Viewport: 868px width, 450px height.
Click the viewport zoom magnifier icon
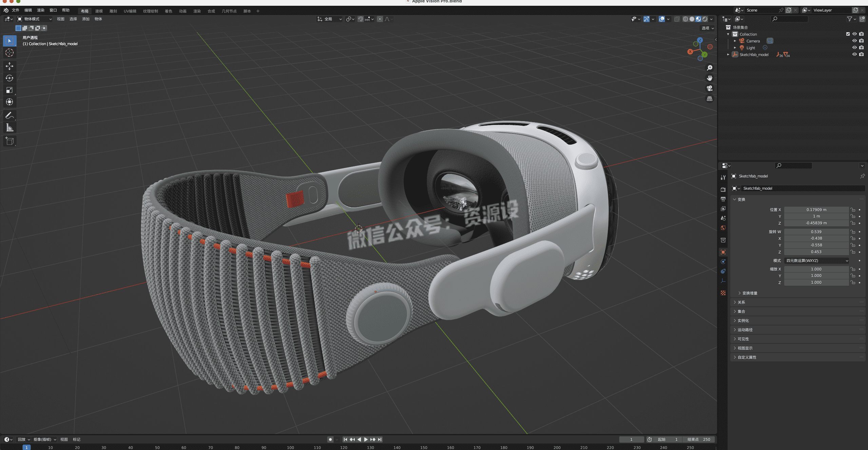coord(710,68)
